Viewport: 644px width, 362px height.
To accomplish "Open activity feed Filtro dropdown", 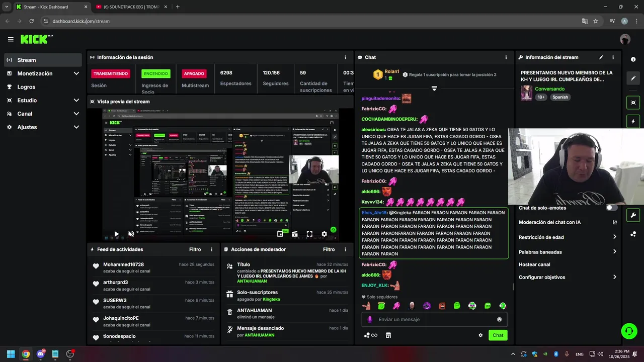I will (x=195, y=249).
